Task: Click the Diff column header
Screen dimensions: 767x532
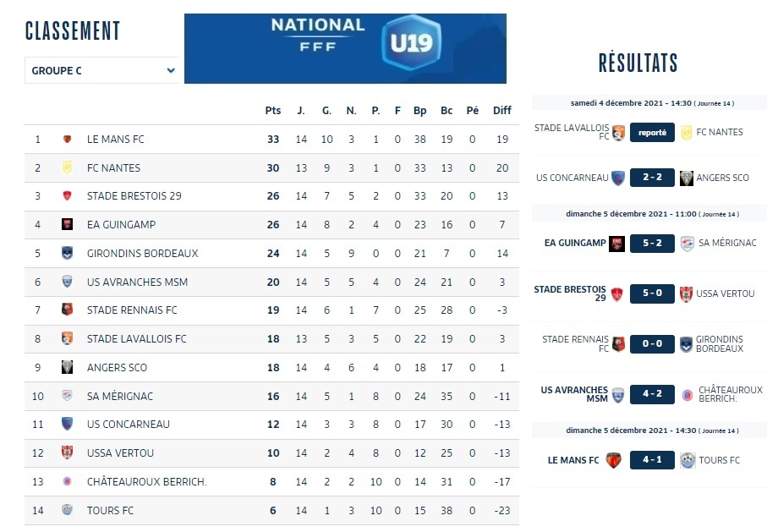Action: pos(502,111)
